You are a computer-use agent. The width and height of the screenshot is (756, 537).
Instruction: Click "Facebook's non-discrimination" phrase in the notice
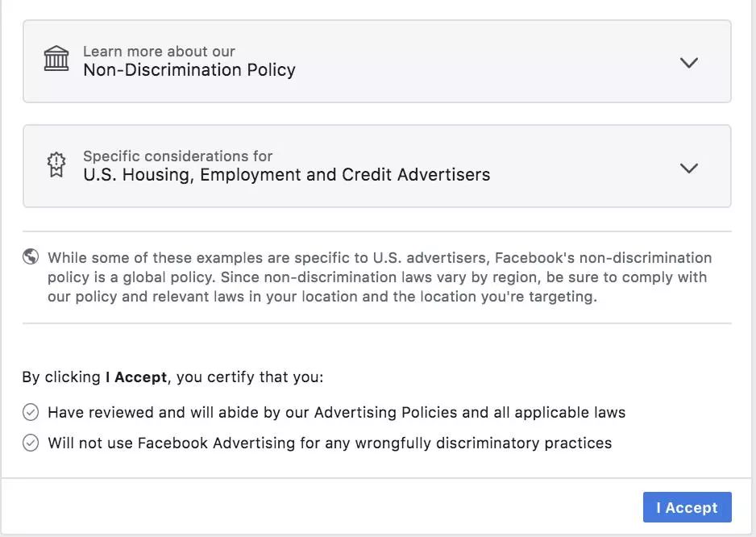603,258
